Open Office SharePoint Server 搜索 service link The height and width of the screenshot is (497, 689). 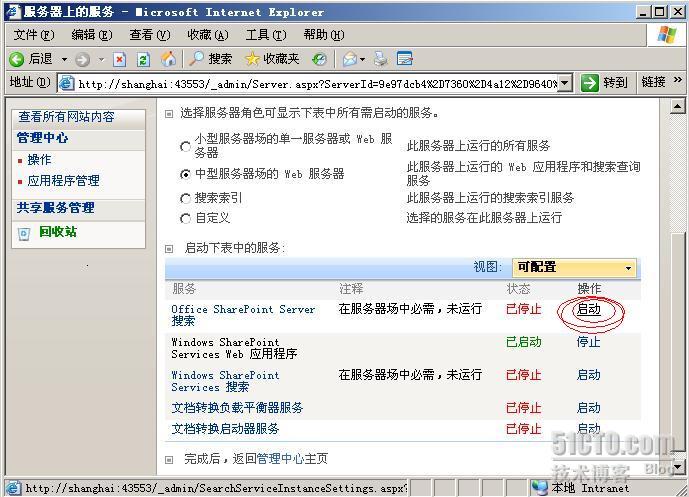click(243, 315)
